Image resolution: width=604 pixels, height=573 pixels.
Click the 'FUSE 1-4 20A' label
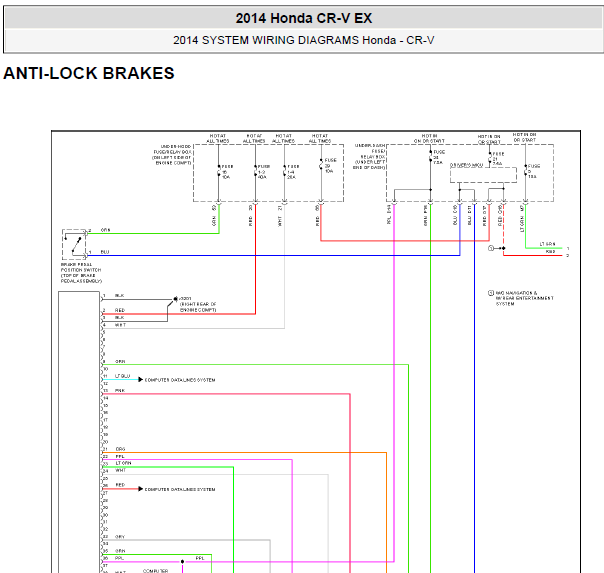pyautogui.click(x=293, y=172)
